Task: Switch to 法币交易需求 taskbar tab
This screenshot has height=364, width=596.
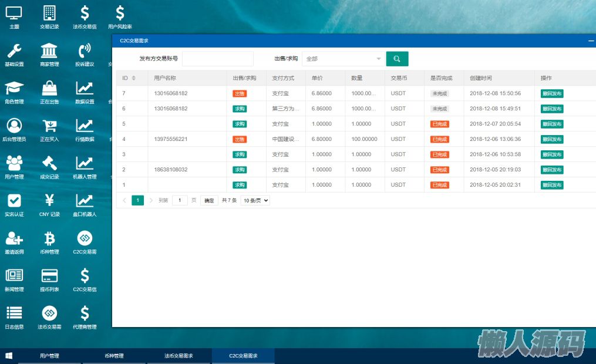Action: tap(179, 356)
